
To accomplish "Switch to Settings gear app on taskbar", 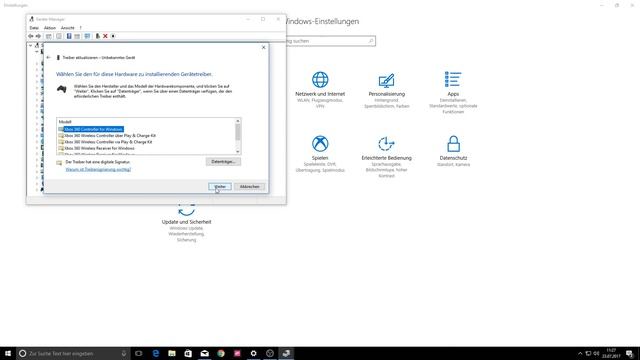I will (x=253, y=353).
